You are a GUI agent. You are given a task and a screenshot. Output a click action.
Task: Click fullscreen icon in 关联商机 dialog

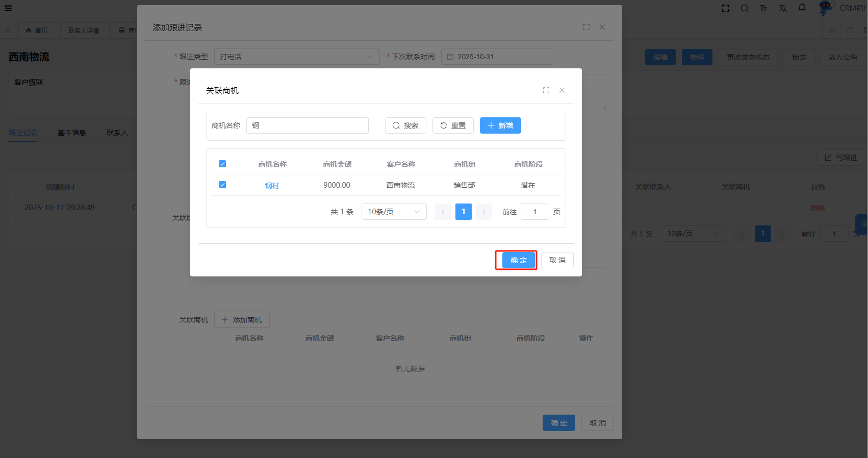click(546, 90)
